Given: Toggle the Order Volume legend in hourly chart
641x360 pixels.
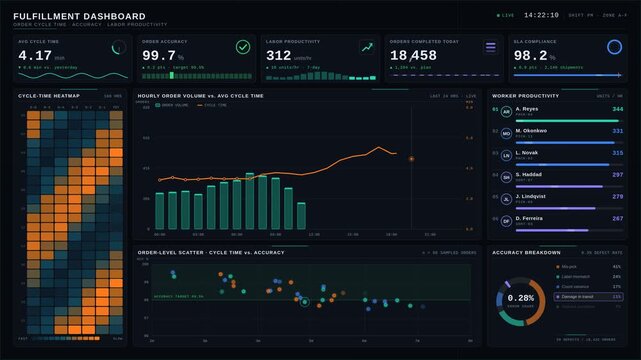Looking at the screenshot, I should pyautogui.click(x=172, y=105).
